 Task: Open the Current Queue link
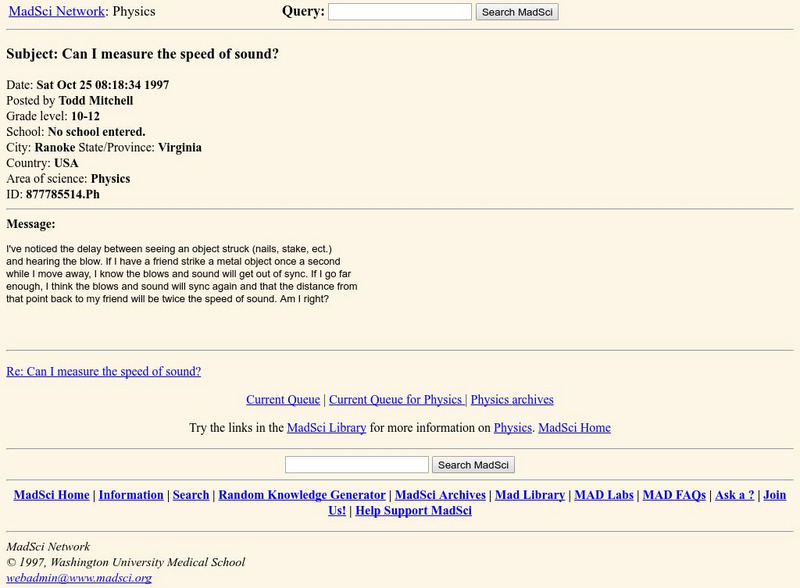coord(283,399)
